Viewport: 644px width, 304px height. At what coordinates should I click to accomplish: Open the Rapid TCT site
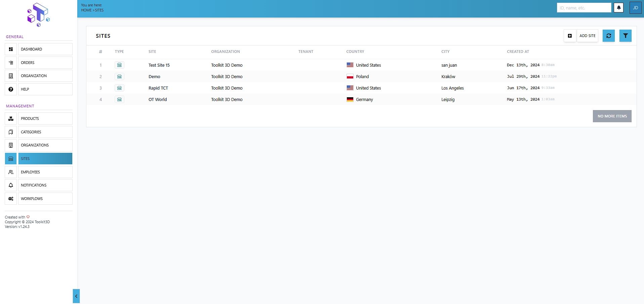[x=158, y=88]
